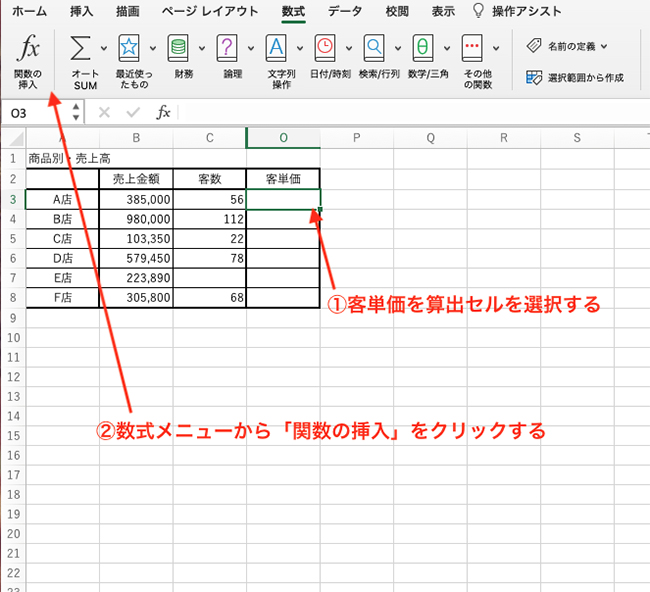This screenshot has height=592, width=650.
Task: Click cell with value 103,350
Action: coord(136,239)
